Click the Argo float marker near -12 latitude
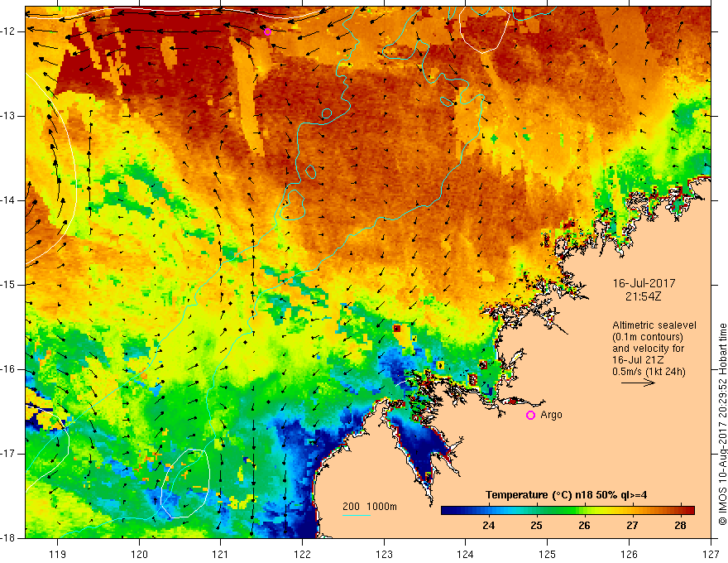The height and width of the screenshot is (563, 728). coord(267,31)
